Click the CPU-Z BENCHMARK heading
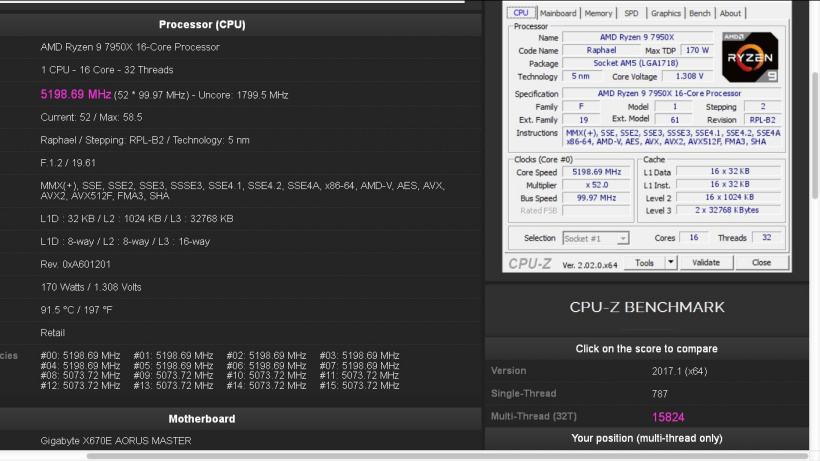This screenshot has width=820, height=461. (647, 307)
